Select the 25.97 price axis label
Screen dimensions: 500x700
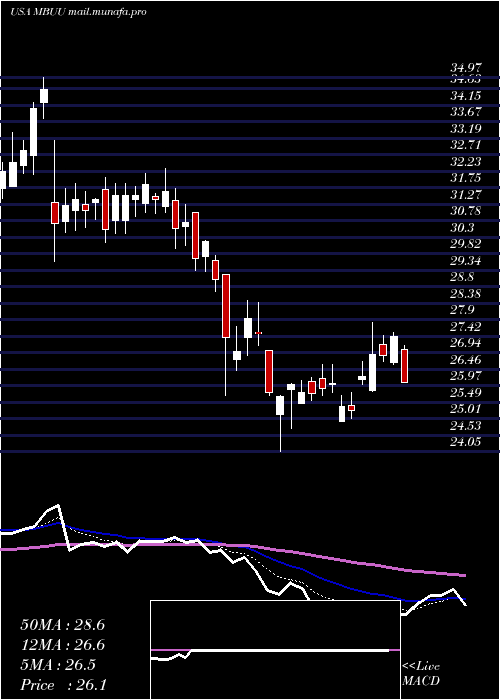(x=466, y=376)
